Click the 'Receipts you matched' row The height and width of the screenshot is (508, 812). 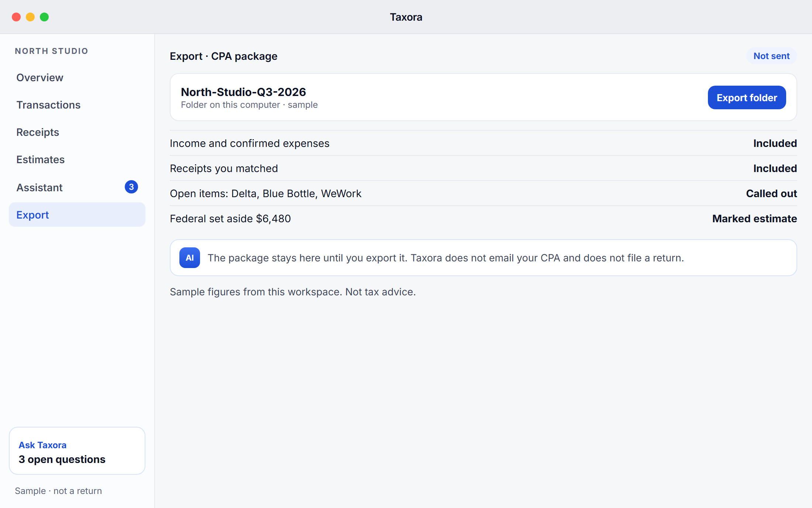pos(484,168)
